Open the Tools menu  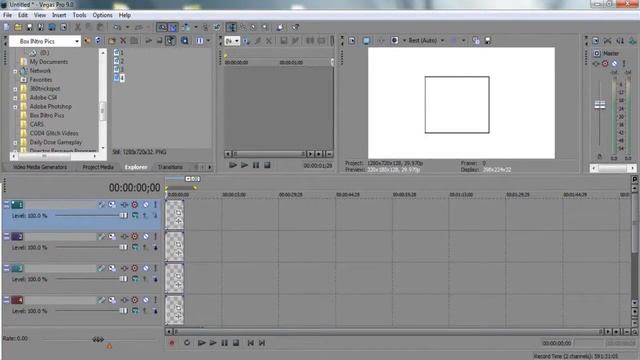tap(80, 15)
